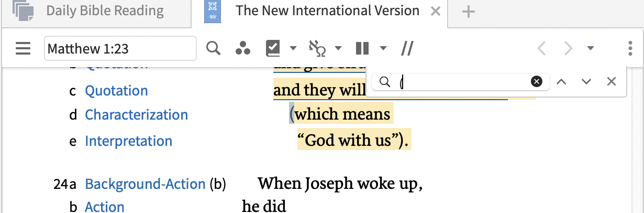The height and width of the screenshot is (213, 644).
Task: Toggle the interlinear icon
Action: coord(317,49)
